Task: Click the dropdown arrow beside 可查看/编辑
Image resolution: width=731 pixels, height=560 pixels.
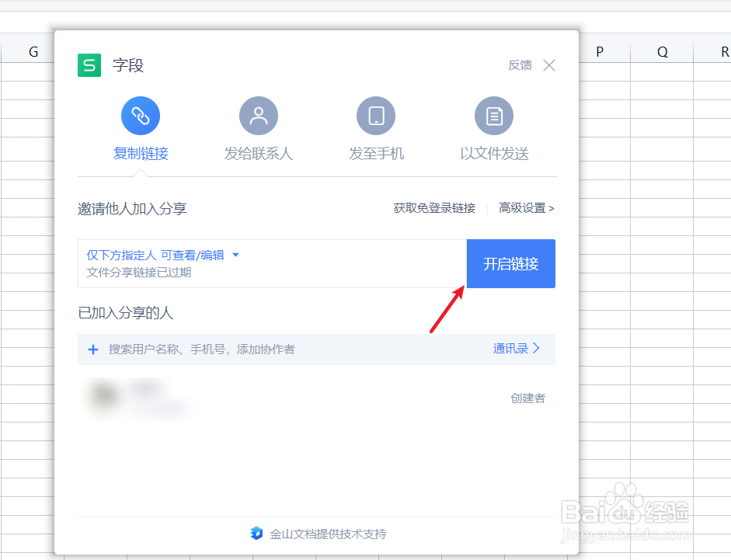Action: point(235,255)
